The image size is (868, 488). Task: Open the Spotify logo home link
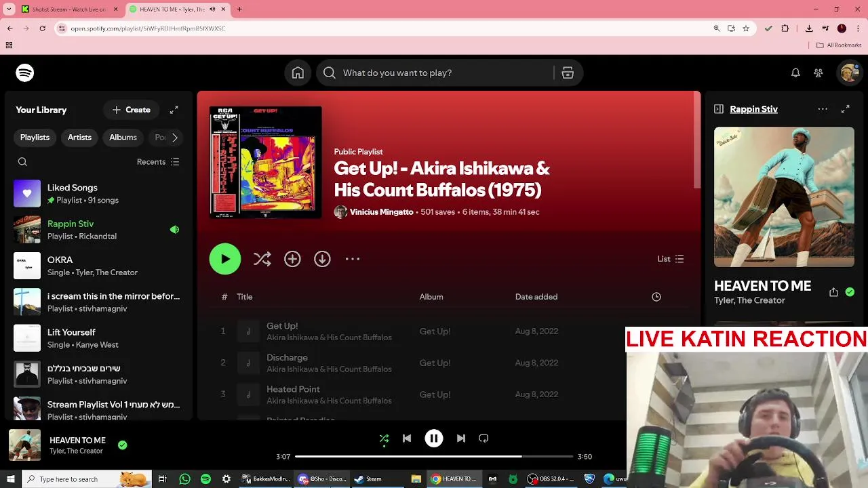pyautogui.click(x=25, y=73)
